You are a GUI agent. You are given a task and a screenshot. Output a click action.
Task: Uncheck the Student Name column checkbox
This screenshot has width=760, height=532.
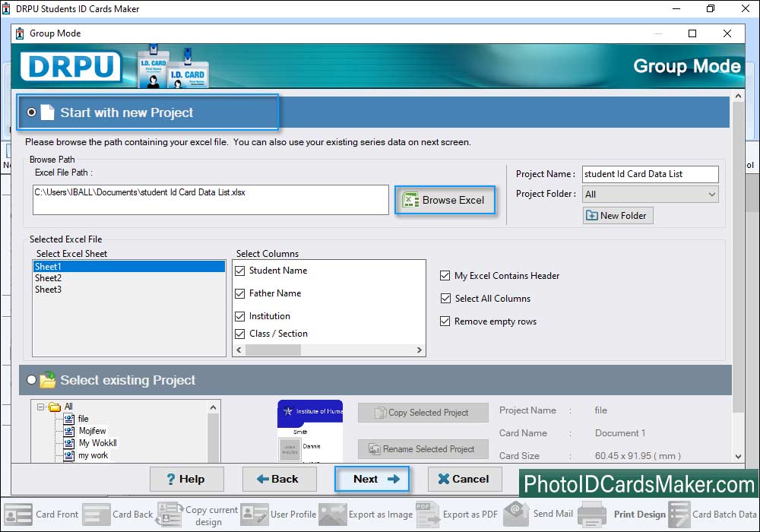pos(240,271)
